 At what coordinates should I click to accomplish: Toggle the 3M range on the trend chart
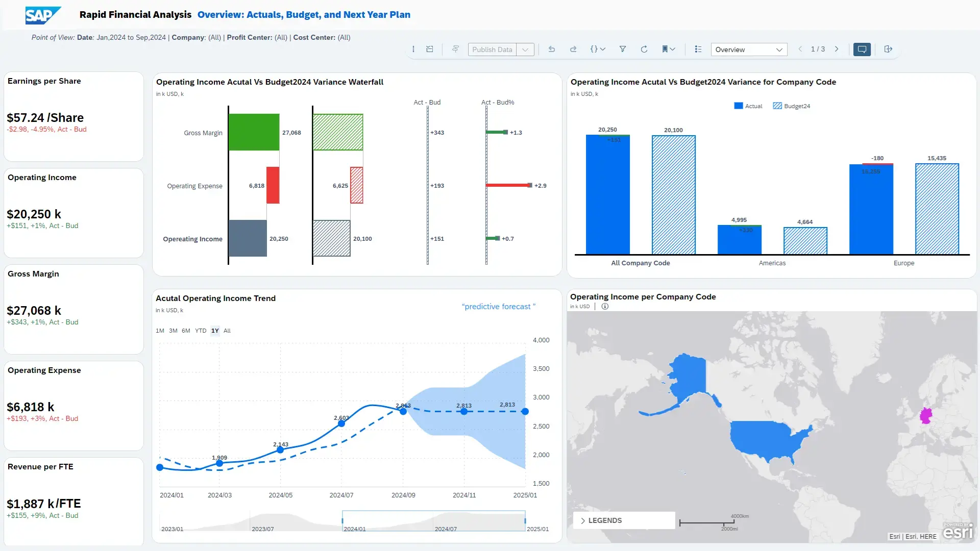point(173,331)
